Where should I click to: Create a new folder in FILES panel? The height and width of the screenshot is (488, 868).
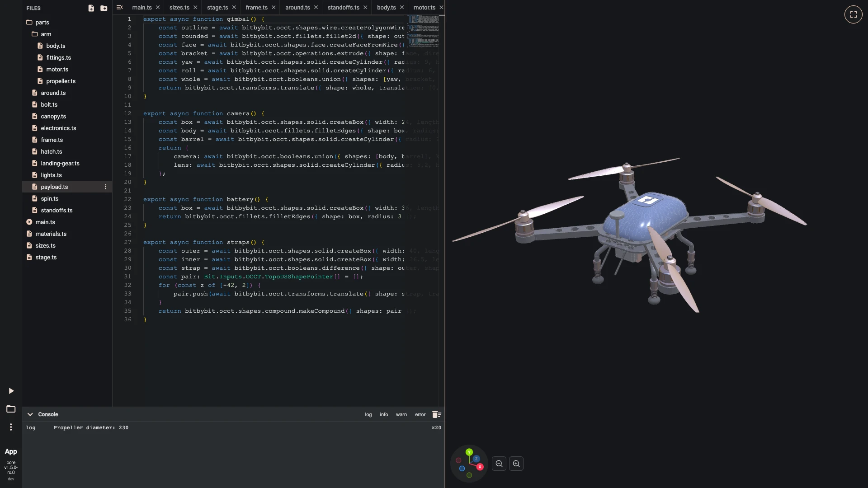(x=104, y=8)
